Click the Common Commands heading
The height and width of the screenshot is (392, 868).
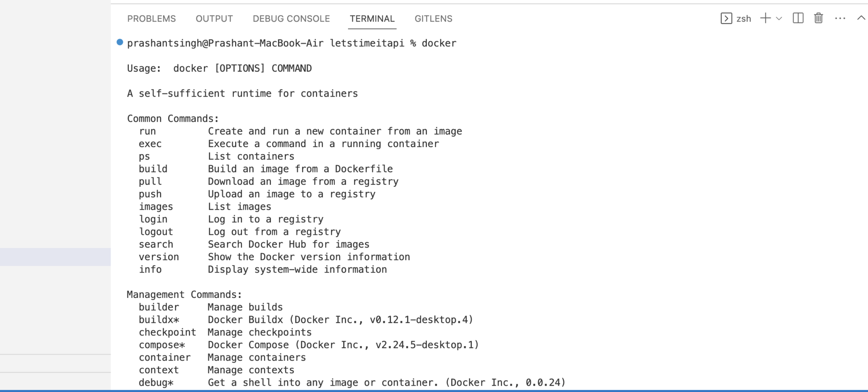[x=173, y=119]
